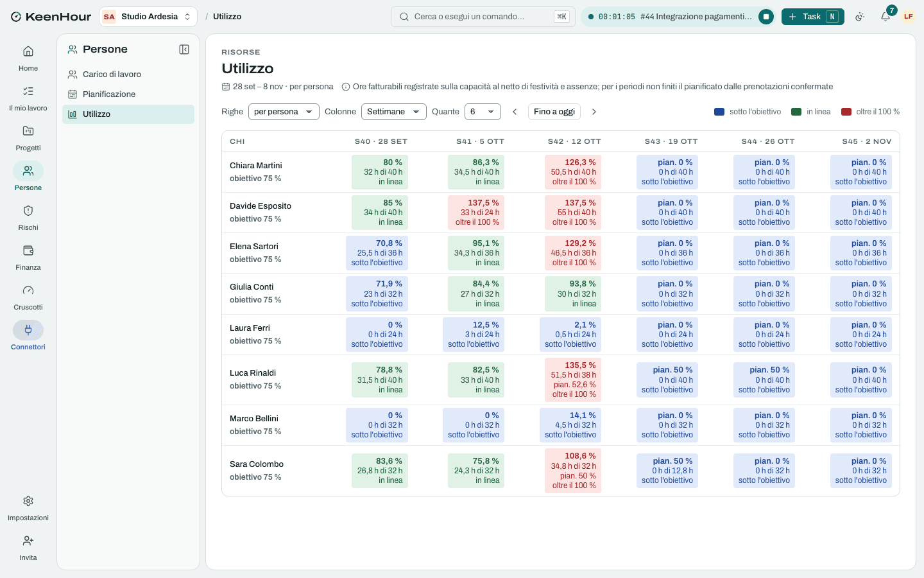Click Luca Rinaldi 135,5 % cell
The width and height of the screenshot is (924, 578).
[x=573, y=380]
